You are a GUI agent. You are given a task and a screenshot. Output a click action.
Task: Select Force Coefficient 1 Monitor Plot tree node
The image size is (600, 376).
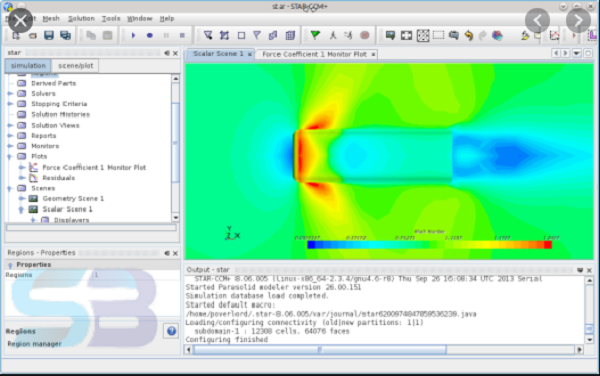coord(94,167)
